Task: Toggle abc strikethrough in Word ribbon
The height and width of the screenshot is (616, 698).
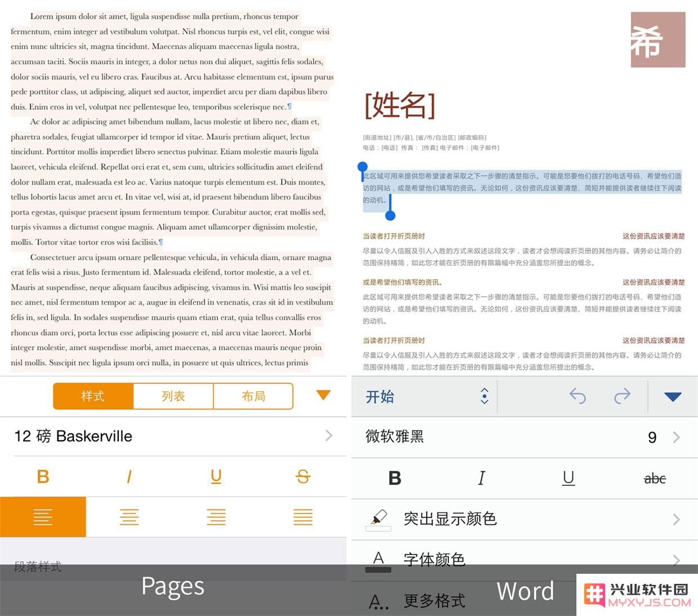Action: pyautogui.click(x=655, y=479)
